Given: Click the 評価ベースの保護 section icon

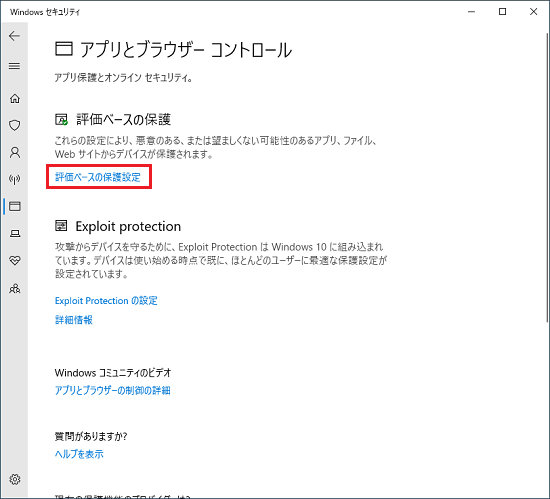Looking at the screenshot, I should (x=61, y=120).
